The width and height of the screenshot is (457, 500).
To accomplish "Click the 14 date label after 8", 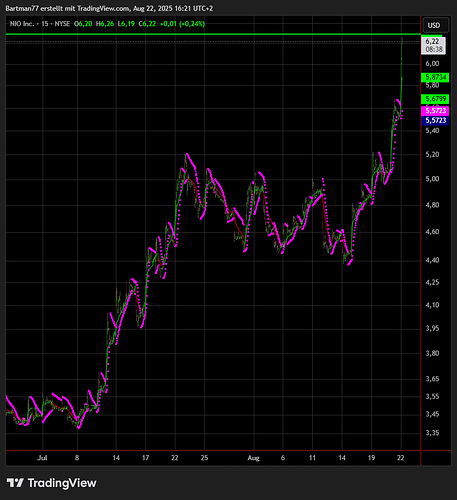I will (116, 458).
